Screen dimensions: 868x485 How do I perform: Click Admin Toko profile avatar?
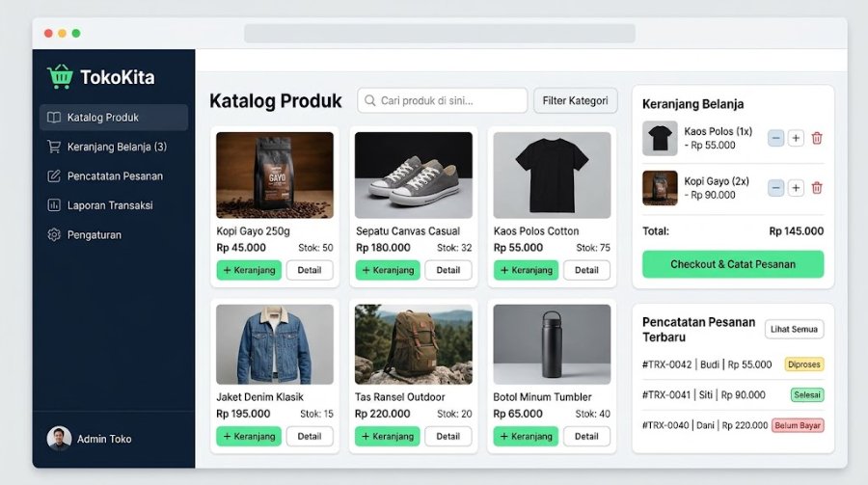[x=59, y=439]
